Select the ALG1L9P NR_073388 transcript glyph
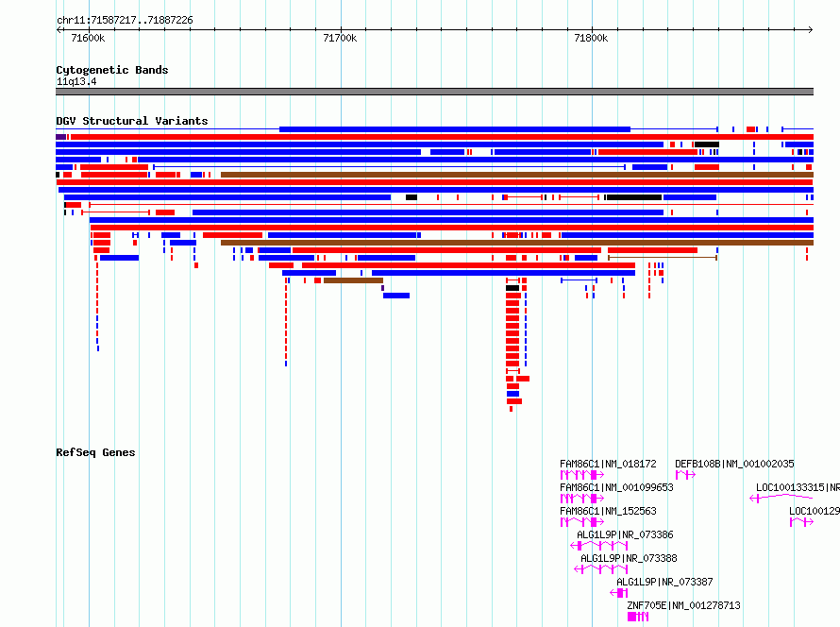 (600, 569)
